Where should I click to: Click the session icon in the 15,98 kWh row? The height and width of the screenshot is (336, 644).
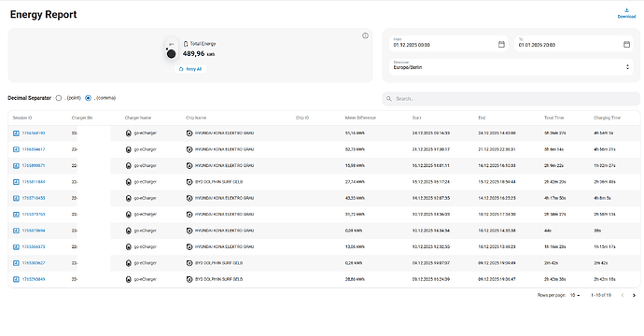point(16,165)
